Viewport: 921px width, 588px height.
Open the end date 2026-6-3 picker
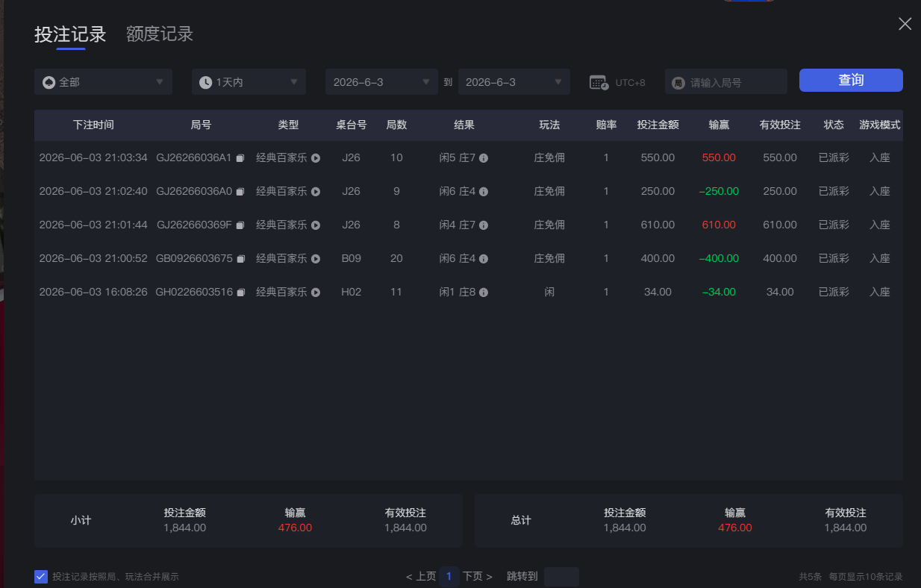coord(514,82)
